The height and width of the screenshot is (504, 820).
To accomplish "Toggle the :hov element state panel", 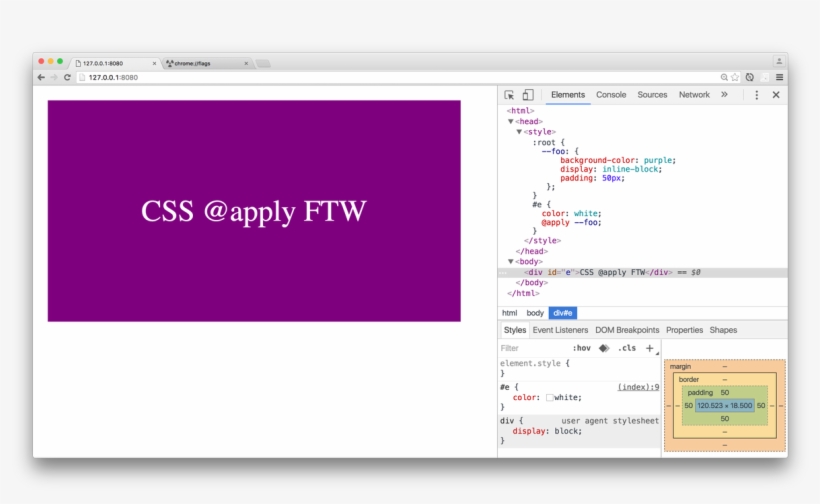I will [x=581, y=348].
